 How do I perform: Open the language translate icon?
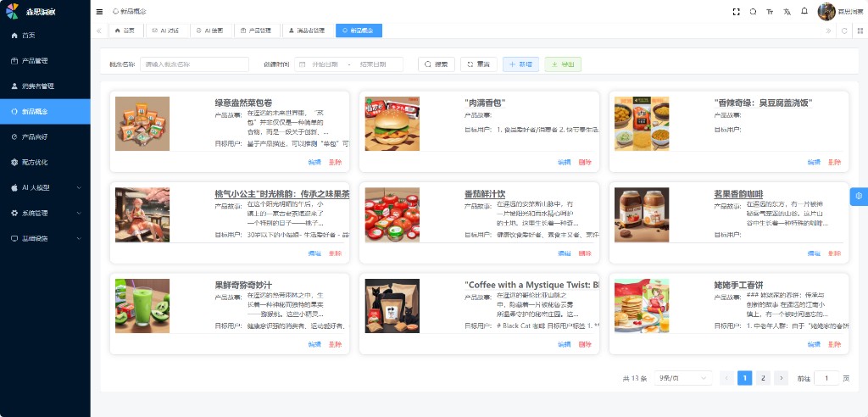787,12
